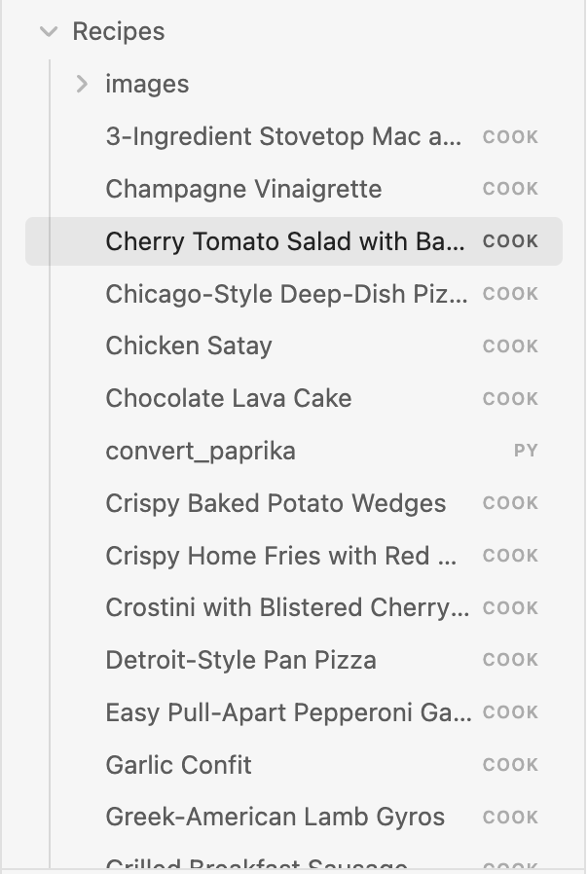Viewport: 588px width, 874px height.
Task: Open Easy Pull-Apart Pepperoni Garlic file
Action: click(x=288, y=712)
